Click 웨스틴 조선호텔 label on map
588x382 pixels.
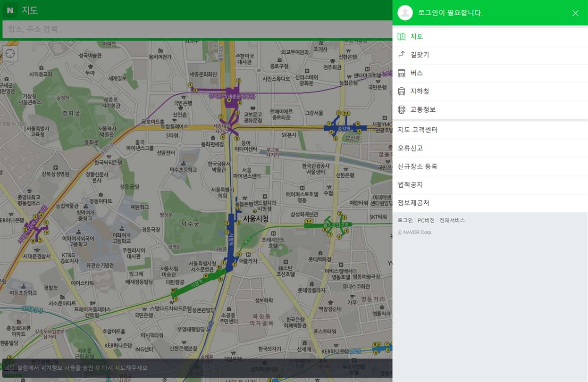[286, 271]
